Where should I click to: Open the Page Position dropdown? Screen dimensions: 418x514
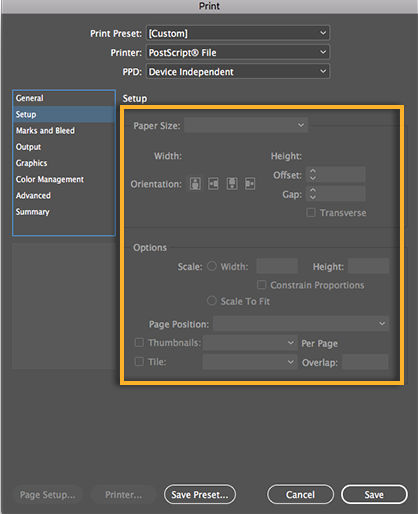pyautogui.click(x=301, y=324)
